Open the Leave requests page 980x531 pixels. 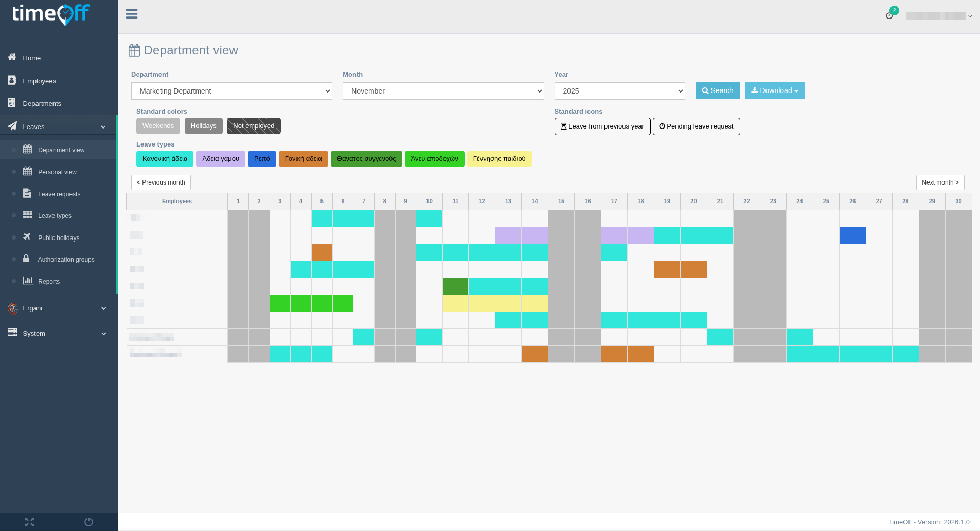coord(59,194)
